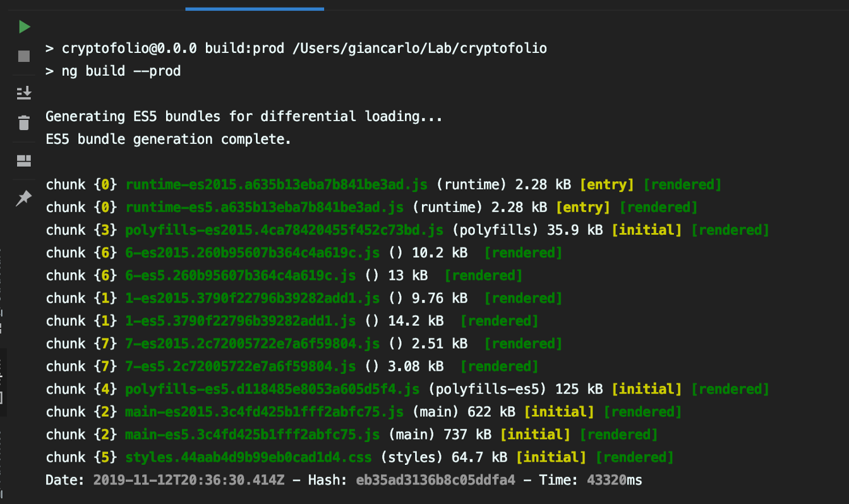The height and width of the screenshot is (504, 849).
Task: Click the build hash eb35ad3136b8c05ddfa4
Action: pyautogui.click(x=435, y=480)
